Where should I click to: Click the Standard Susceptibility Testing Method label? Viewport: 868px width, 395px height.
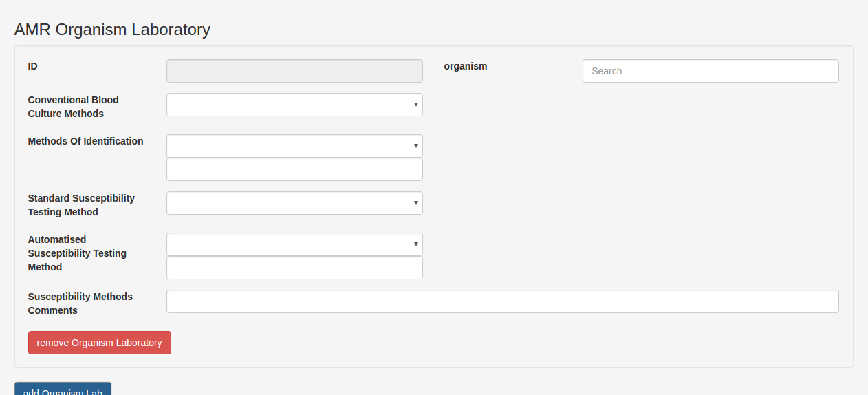pos(81,205)
